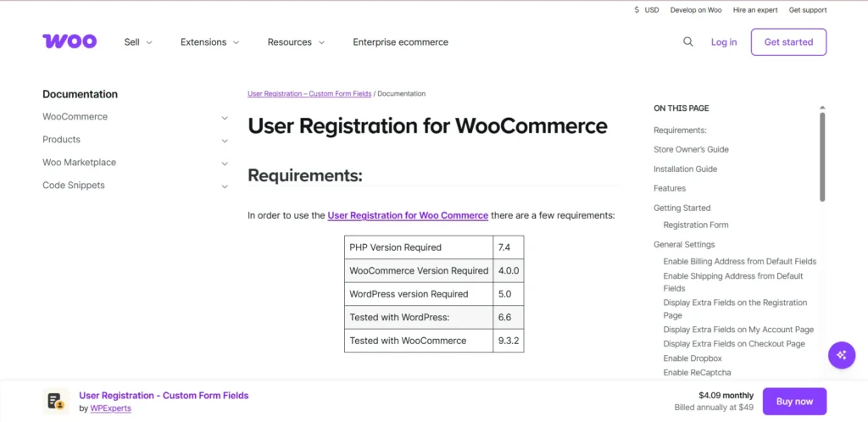Select the PHP Version Required cell

pyautogui.click(x=419, y=247)
